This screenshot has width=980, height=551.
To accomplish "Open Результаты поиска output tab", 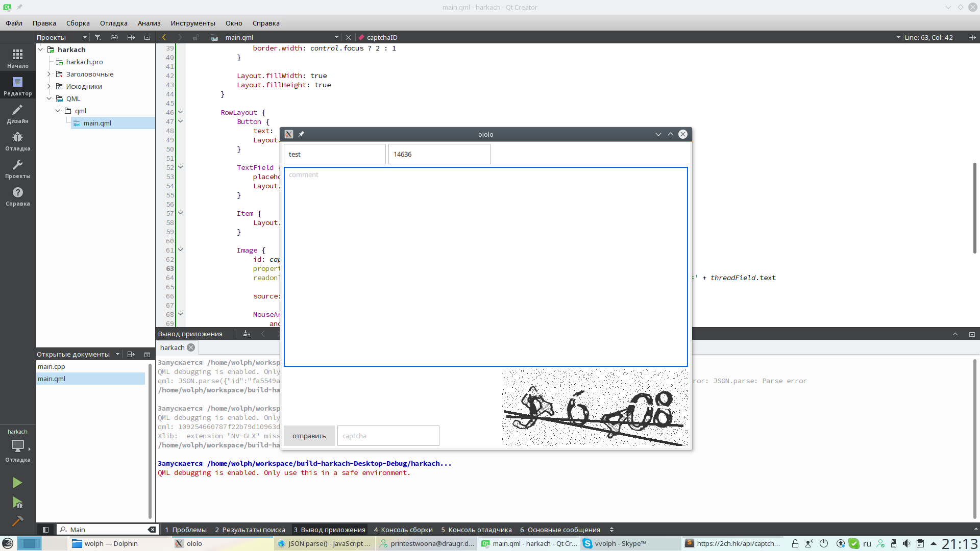I will [x=250, y=530].
